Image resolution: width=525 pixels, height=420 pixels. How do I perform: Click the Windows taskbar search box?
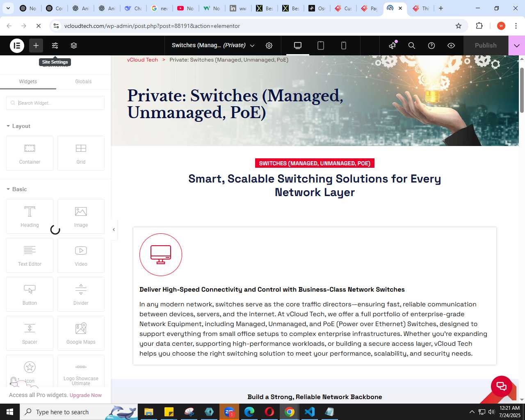tap(78, 412)
